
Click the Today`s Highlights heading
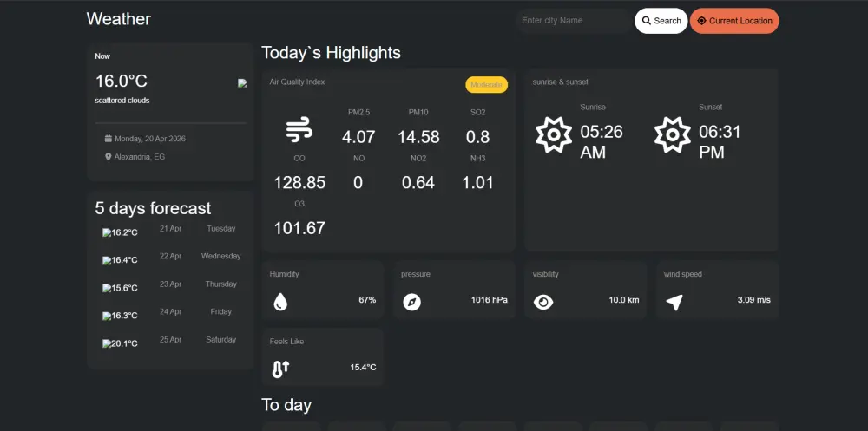tap(331, 53)
